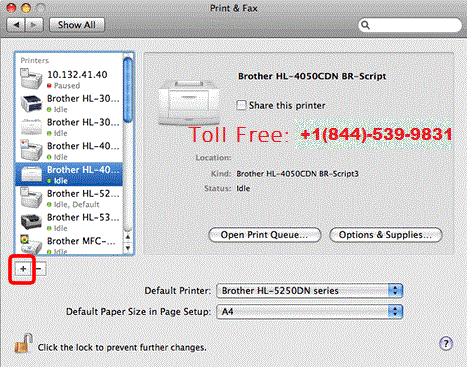Click the Show All button
The image size is (467, 367).
(77, 25)
